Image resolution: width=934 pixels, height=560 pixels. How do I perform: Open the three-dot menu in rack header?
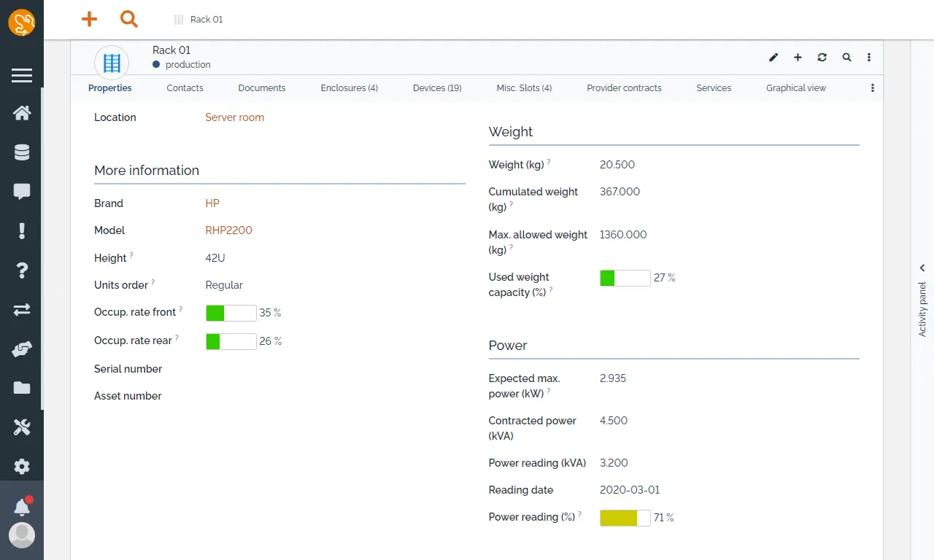pos(869,57)
